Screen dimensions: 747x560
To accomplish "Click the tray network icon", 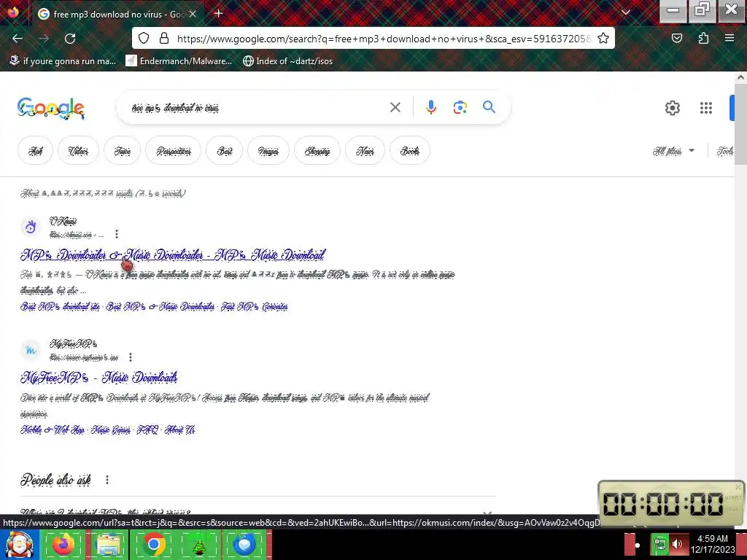I will [660, 543].
